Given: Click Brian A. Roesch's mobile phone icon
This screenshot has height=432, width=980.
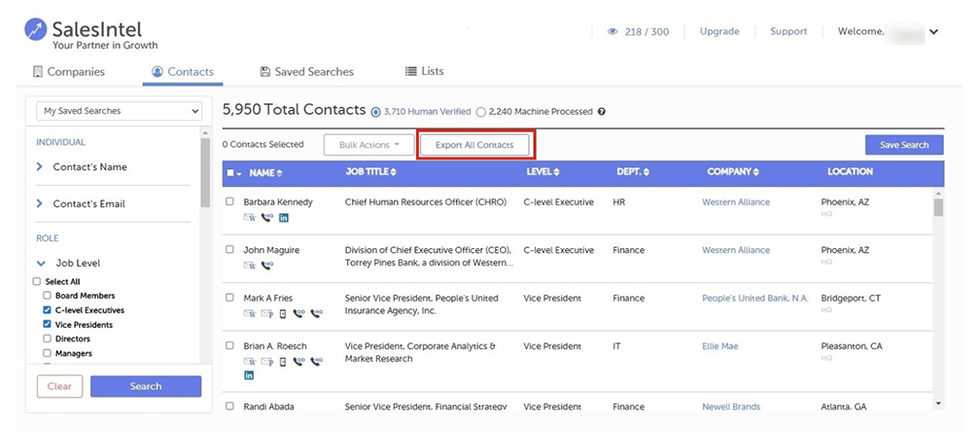Looking at the screenshot, I should click(283, 361).
